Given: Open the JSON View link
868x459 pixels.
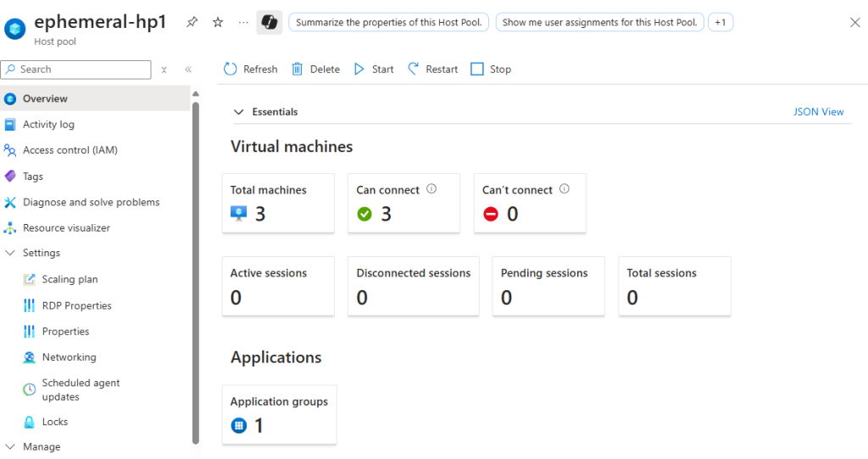Looking at the screenshot, I should coord(818,112).
